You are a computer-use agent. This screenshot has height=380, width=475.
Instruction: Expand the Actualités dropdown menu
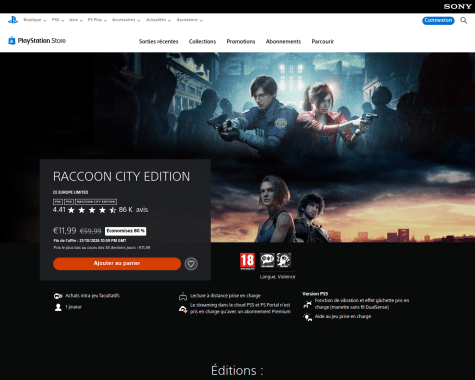click(x=158, y=20)
